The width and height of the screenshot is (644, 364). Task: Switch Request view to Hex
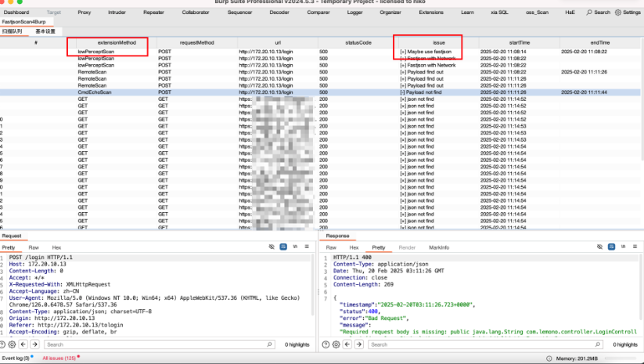(56, 247)
